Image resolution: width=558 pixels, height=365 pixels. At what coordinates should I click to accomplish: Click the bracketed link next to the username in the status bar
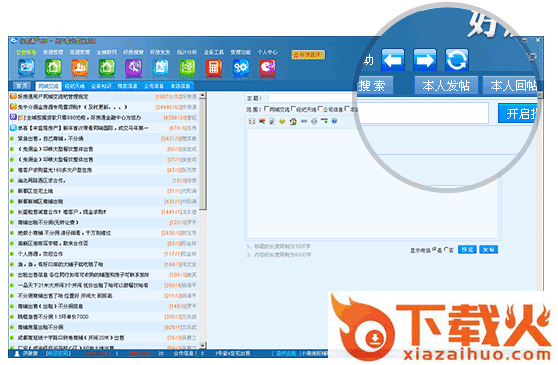coord(58,354)
